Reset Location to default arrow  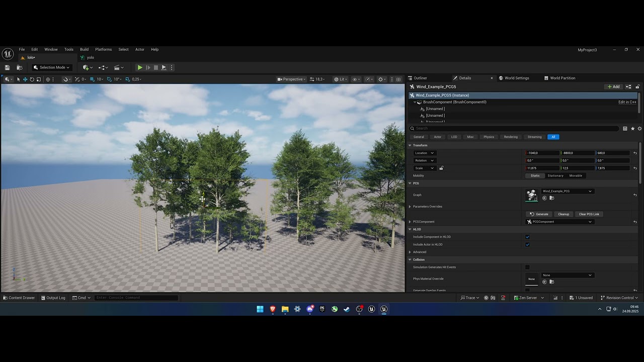pos(635,153)
